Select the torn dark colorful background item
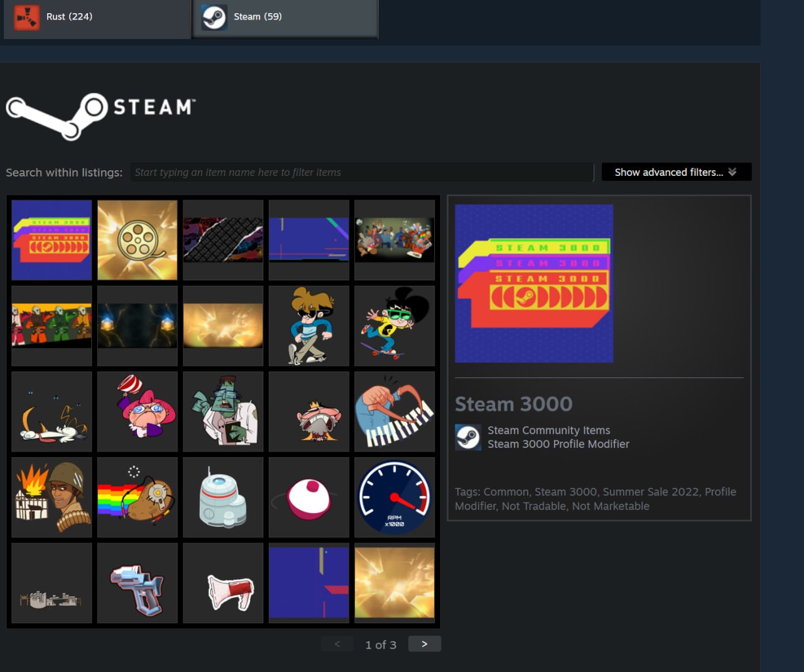The height and width of the screenshot is (672, 804). (x=223, y=240)
